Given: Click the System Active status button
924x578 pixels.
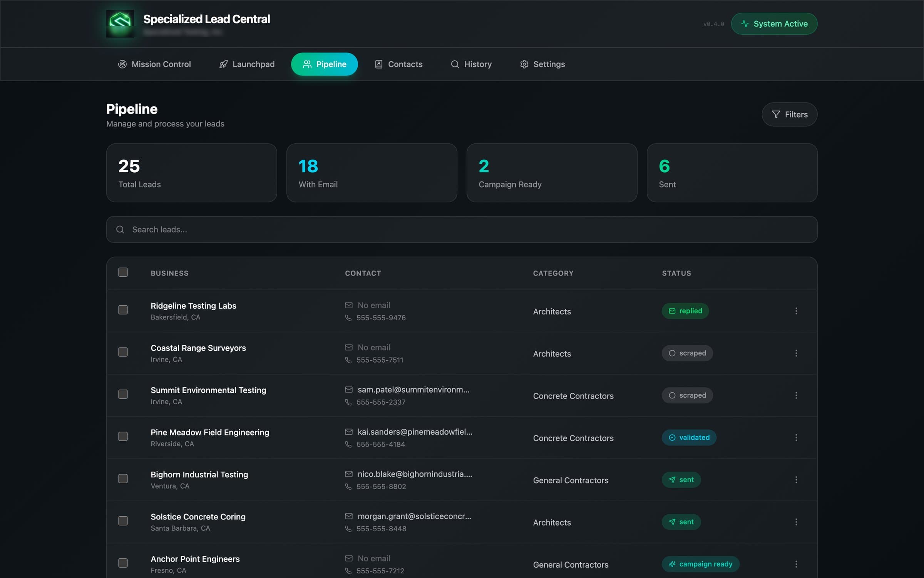Looking at the screenshot, I should point(774,24).
